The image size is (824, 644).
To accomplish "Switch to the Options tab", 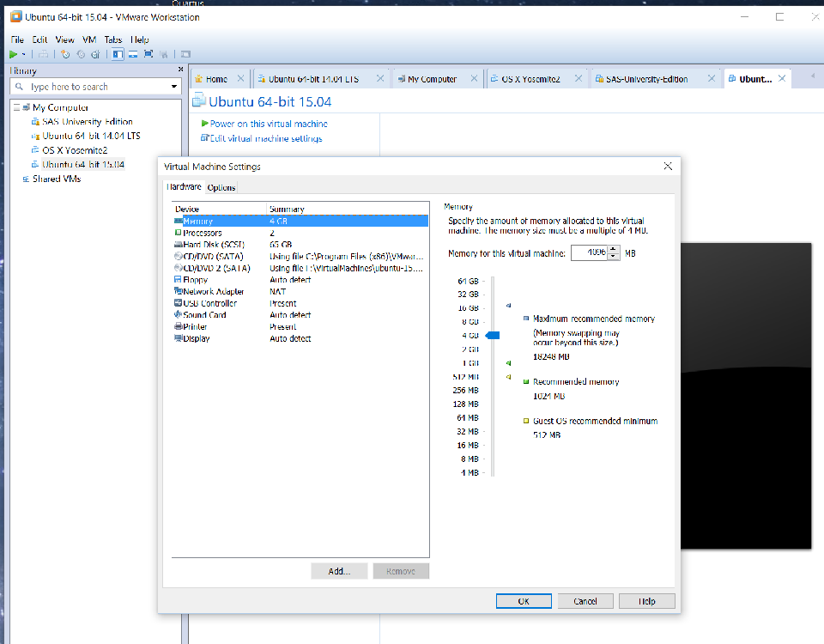I will click(221, 187).
